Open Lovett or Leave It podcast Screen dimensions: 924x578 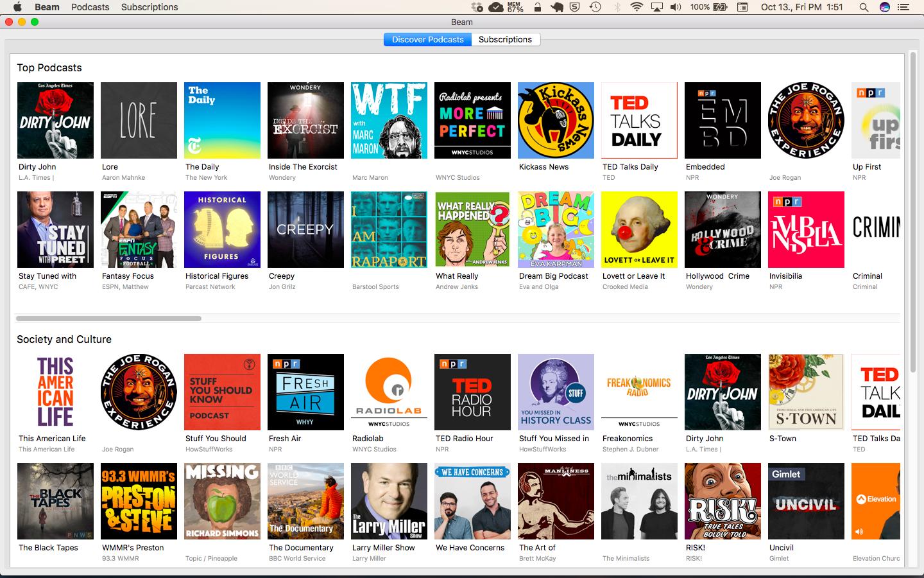tap(639, 229)
